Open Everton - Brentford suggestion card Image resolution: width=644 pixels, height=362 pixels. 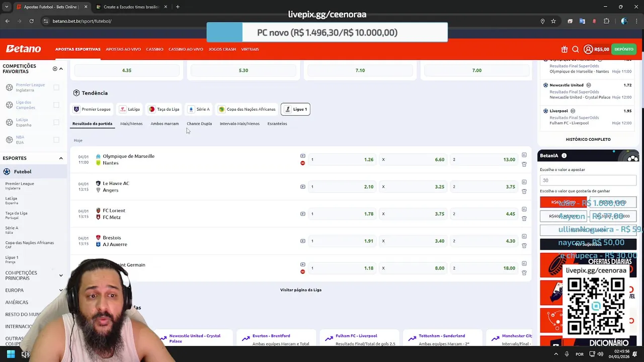pos(276,337)
